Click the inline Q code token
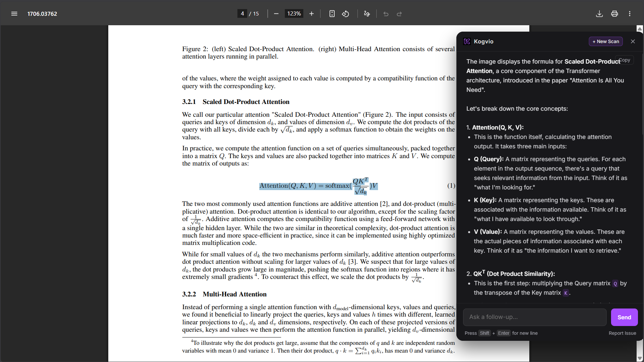The width and height of the screenshot is (644, 362). [x=615, y=284]
